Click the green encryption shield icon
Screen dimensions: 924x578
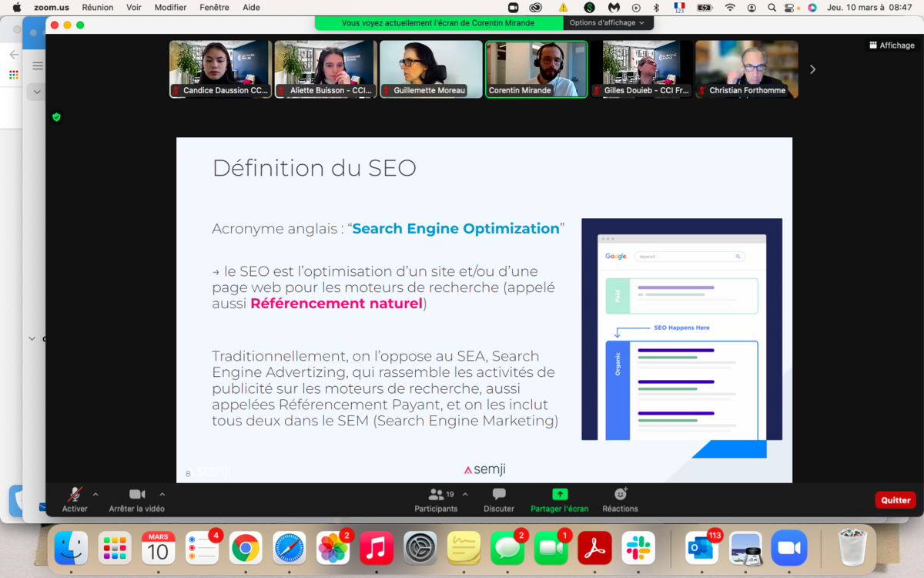(56, 117)
